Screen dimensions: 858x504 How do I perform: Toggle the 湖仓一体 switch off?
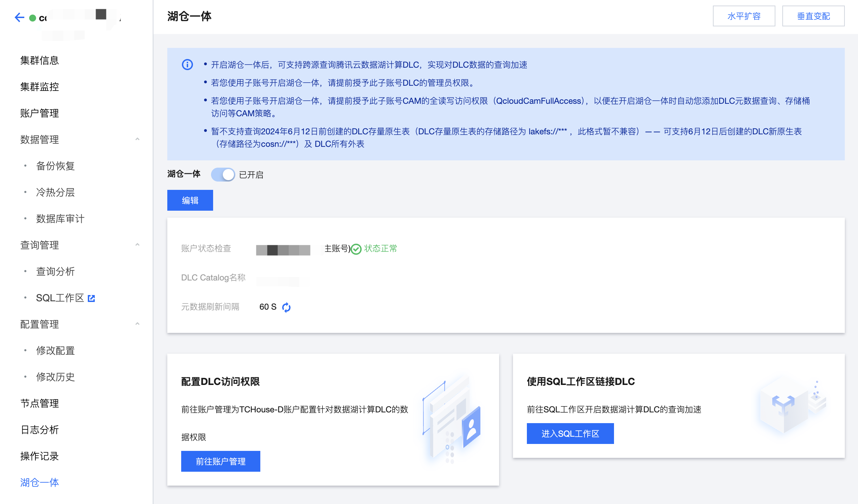(x=223, y=175)
